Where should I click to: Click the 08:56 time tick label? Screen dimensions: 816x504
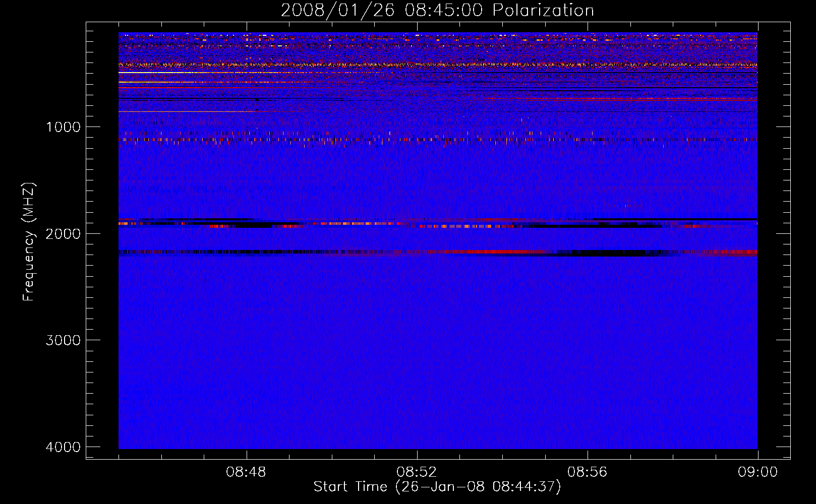pyautogui.click(x=587, y=472)
